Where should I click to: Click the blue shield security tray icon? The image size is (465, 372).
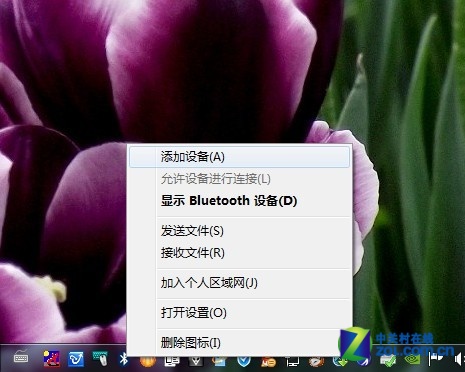click(x=244, y=362)
